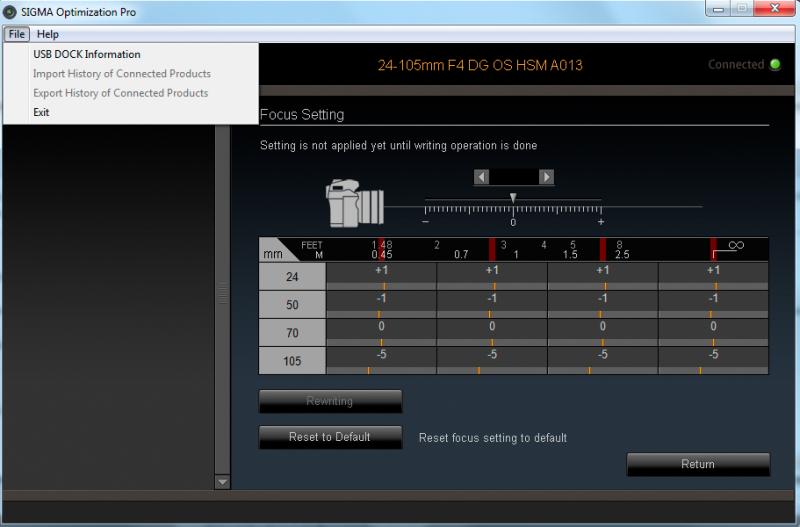This screenshot has width=800, height=527.
Task: Click the infinity symbol on distance scale
Action: tap(736, 245)
